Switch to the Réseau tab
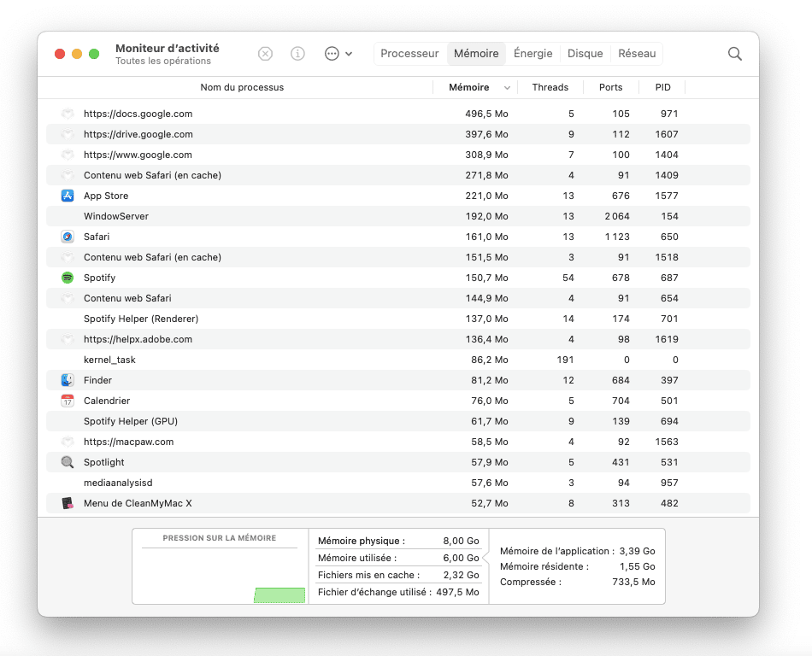The image size is (812, 656). pyautogui.click(x=637, y=53)
